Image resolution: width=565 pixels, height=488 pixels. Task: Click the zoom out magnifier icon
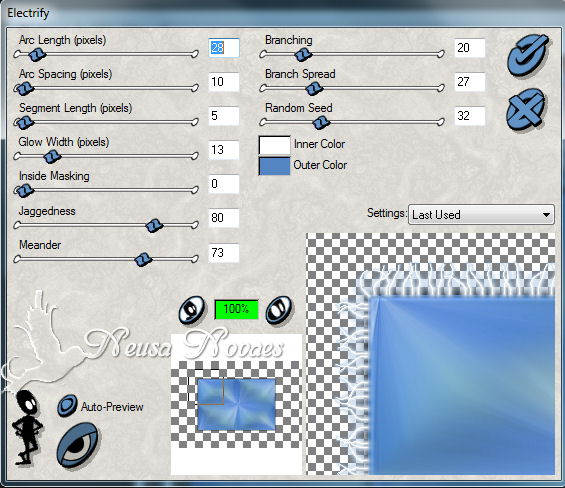pos(192,310)
